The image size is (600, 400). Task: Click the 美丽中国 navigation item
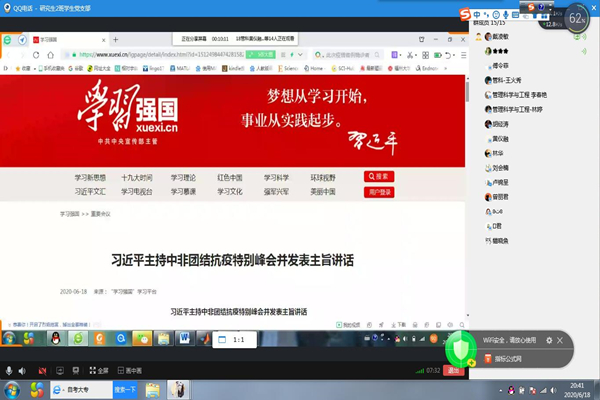pyautogui.click(x=323, y=191)
